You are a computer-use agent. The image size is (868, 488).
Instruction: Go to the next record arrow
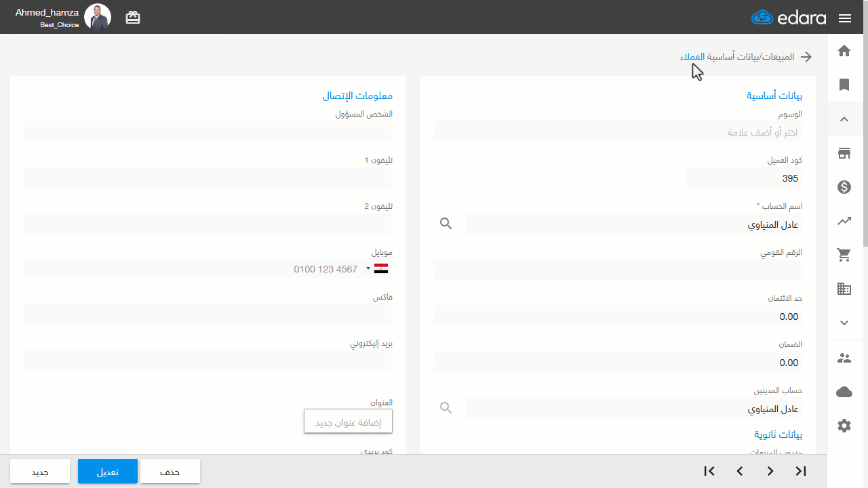[770, 471]
